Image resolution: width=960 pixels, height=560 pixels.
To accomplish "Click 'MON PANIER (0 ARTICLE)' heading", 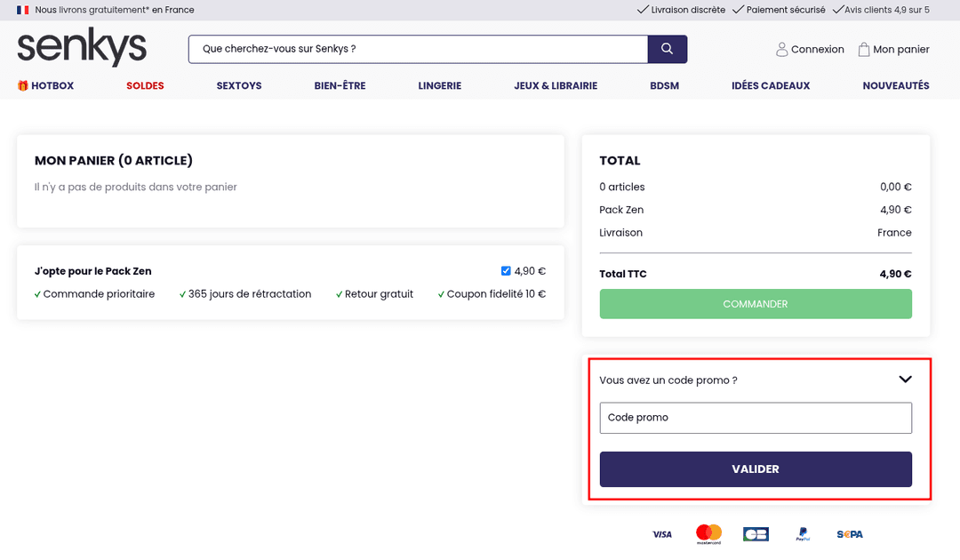I will (x=113, y=160).
